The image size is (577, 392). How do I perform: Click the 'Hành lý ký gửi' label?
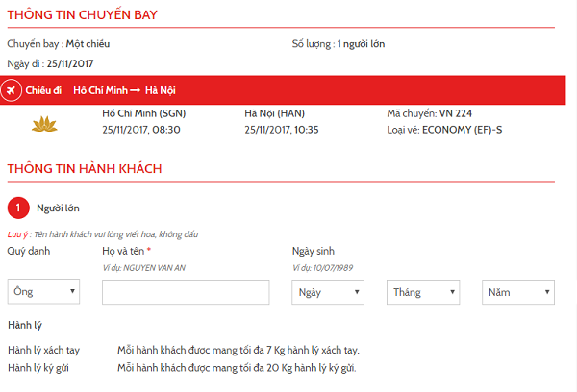click(x=38, y=368)
